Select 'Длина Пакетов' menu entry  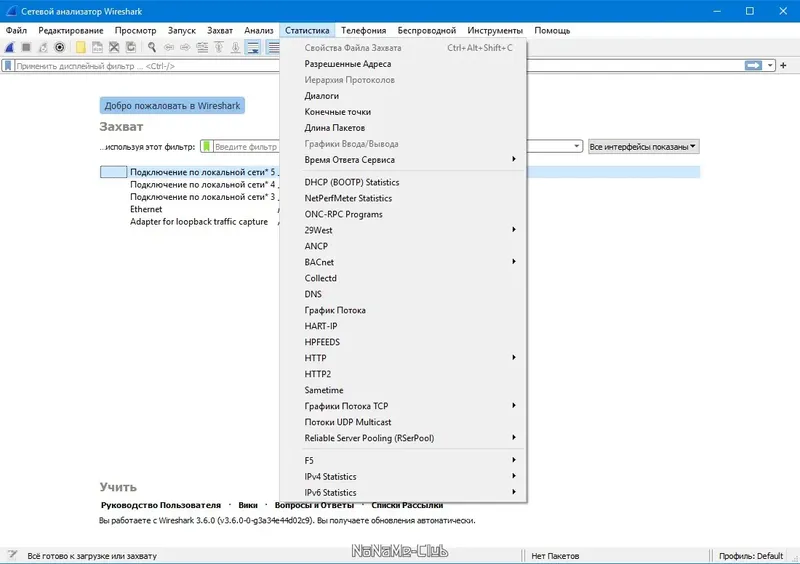pos(403,128)
